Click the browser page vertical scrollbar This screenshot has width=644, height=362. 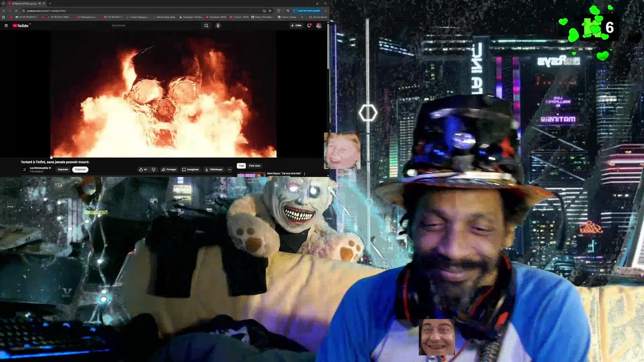click(329, 45)
